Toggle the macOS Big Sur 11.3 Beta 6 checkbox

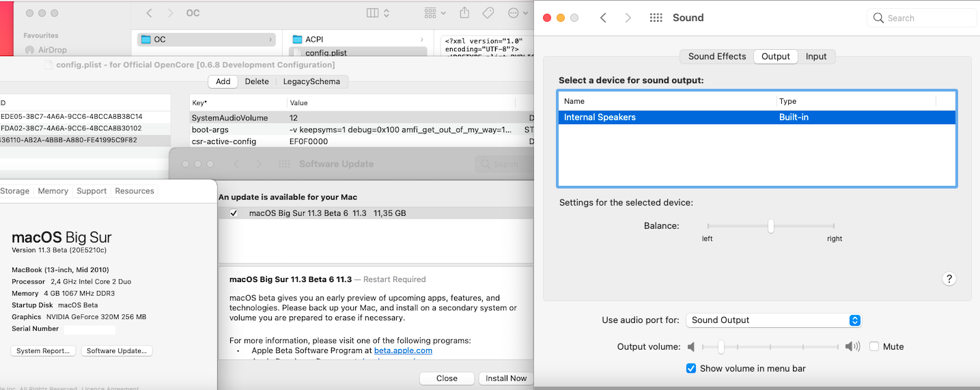tap(234, 213)
